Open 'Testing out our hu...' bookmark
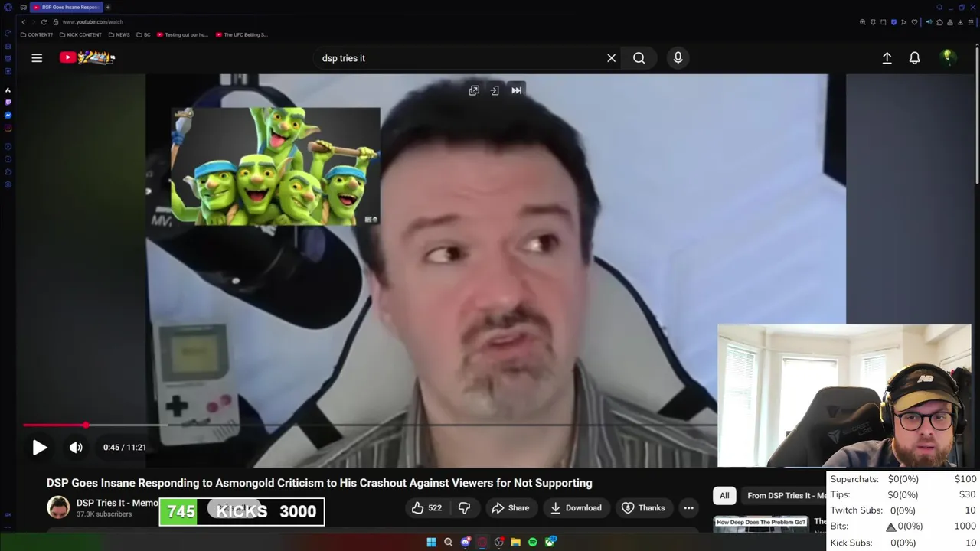The width and height of the screenshot is (980, 551). click(182, 34)
